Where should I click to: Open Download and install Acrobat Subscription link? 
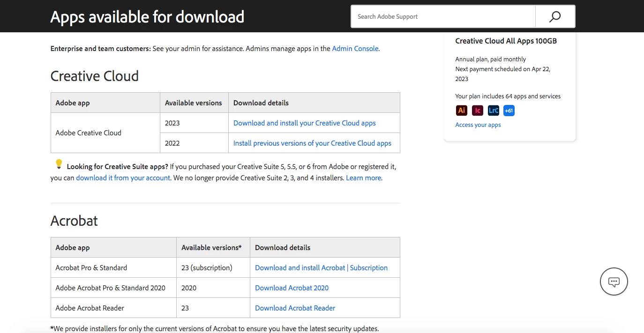(x=321, y=267)
